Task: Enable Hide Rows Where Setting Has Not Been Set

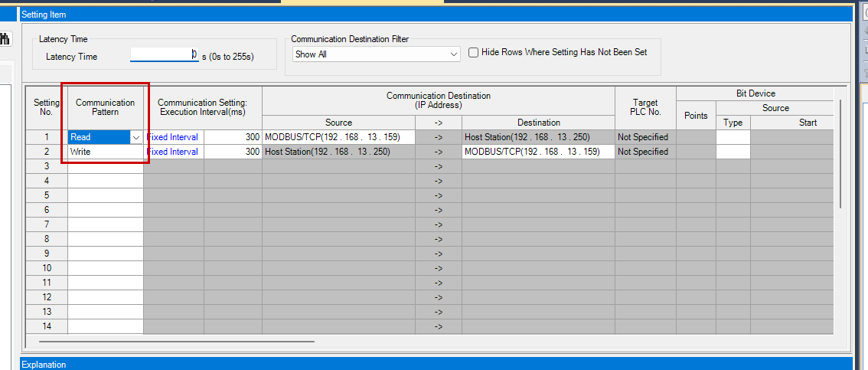Action: pos(473,53)
